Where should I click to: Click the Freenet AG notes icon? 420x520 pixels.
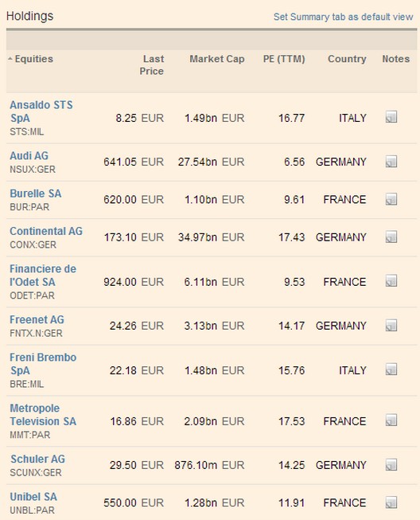point(391,326)
